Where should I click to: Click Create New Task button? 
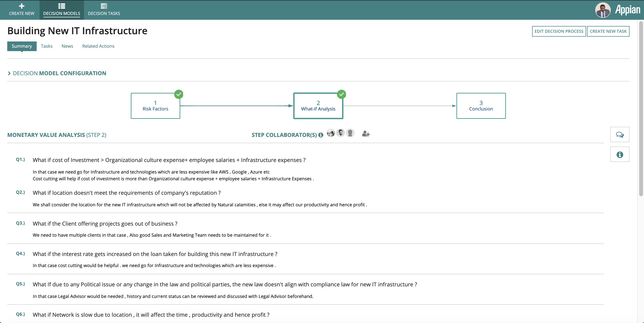pyautogui.click(x=608, y=31)
